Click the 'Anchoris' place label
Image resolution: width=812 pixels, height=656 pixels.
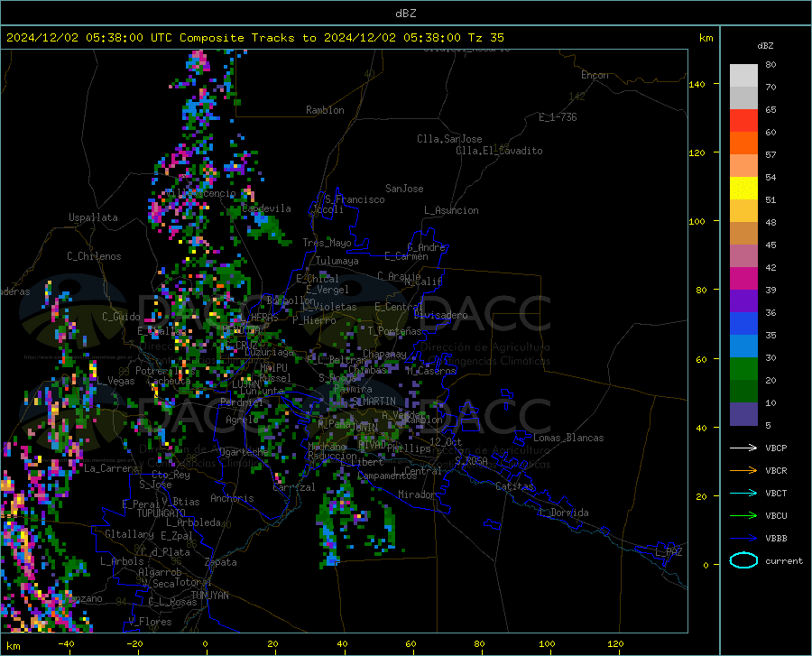click(x=232, y=498)
